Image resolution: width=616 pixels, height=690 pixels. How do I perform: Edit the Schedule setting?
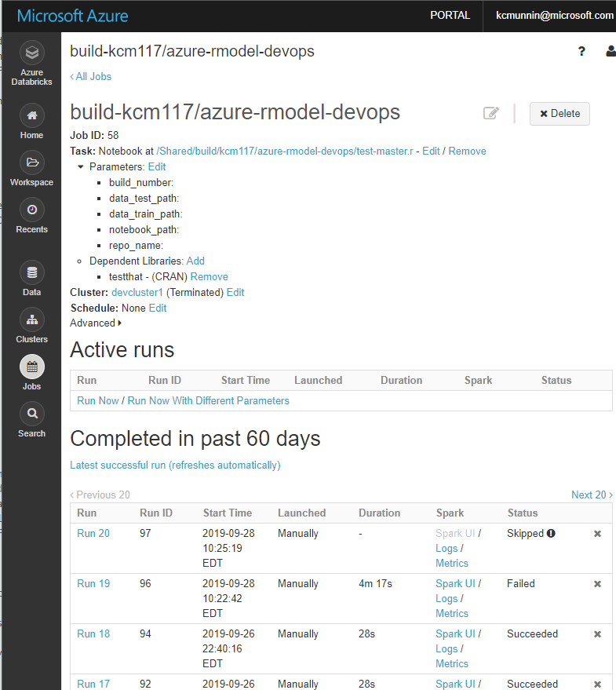[x=158, y=308]
